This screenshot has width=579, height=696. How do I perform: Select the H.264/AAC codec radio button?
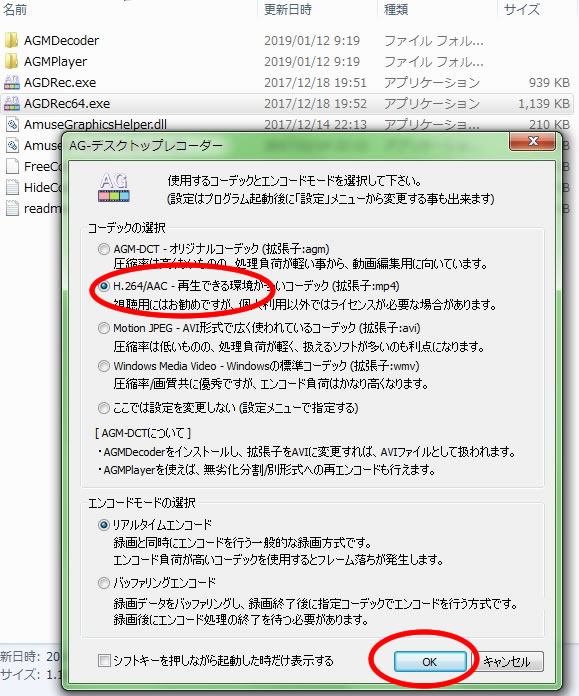pos(103,286)
